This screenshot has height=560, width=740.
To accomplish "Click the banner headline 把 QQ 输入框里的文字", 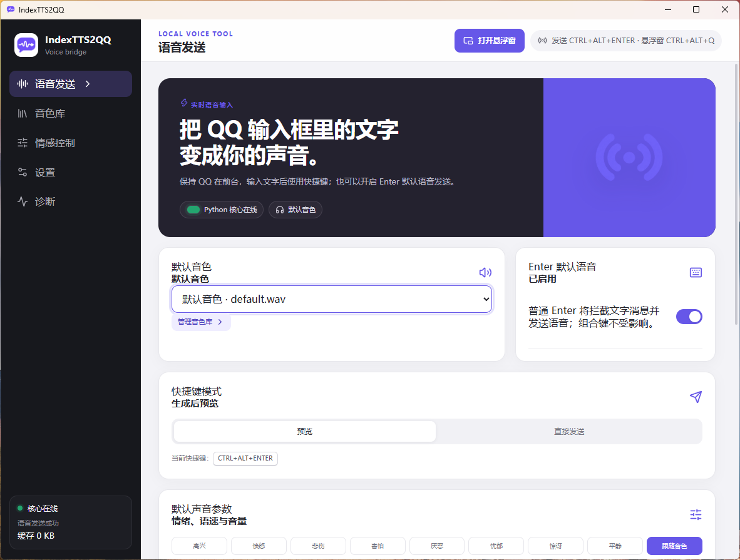I will point(289,130).
